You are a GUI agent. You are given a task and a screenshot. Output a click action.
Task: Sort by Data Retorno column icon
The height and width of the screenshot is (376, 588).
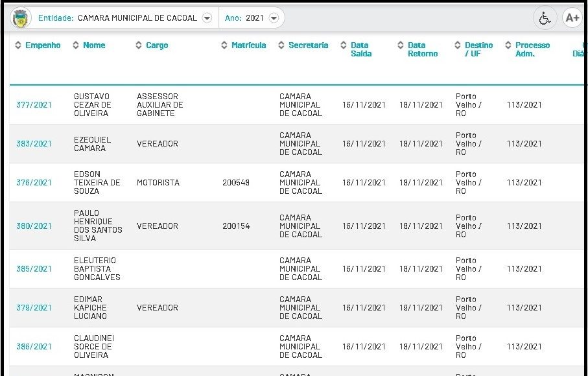tap(401, 45)
